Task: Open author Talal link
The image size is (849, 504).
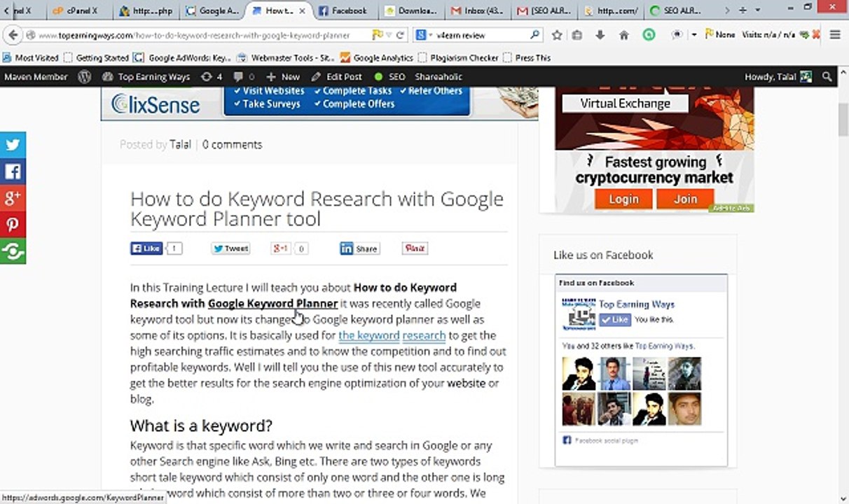Action: [x=180, y=144]
